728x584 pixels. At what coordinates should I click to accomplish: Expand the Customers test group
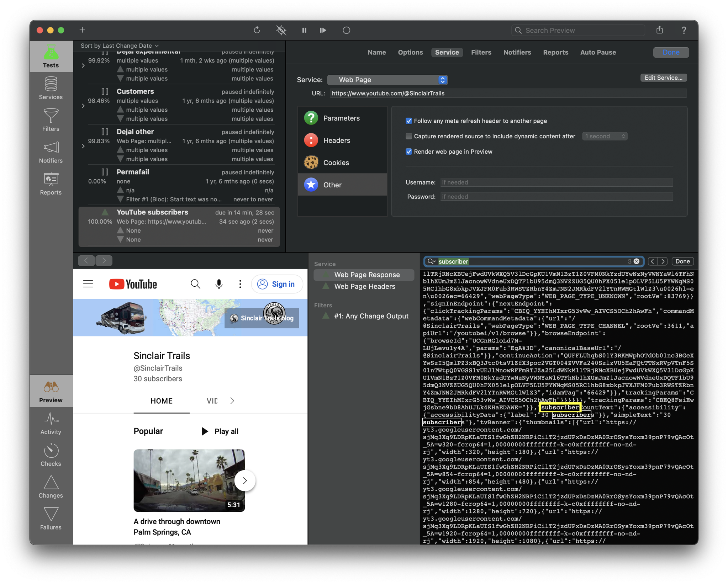pyautogui.click(x=83, y=106)
